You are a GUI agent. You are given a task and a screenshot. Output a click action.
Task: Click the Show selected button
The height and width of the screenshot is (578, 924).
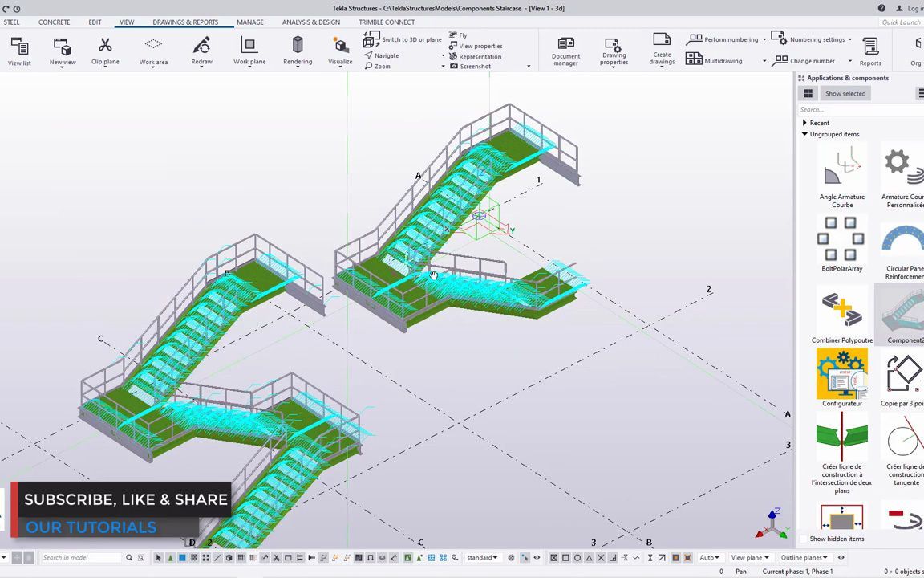[845, 93]
